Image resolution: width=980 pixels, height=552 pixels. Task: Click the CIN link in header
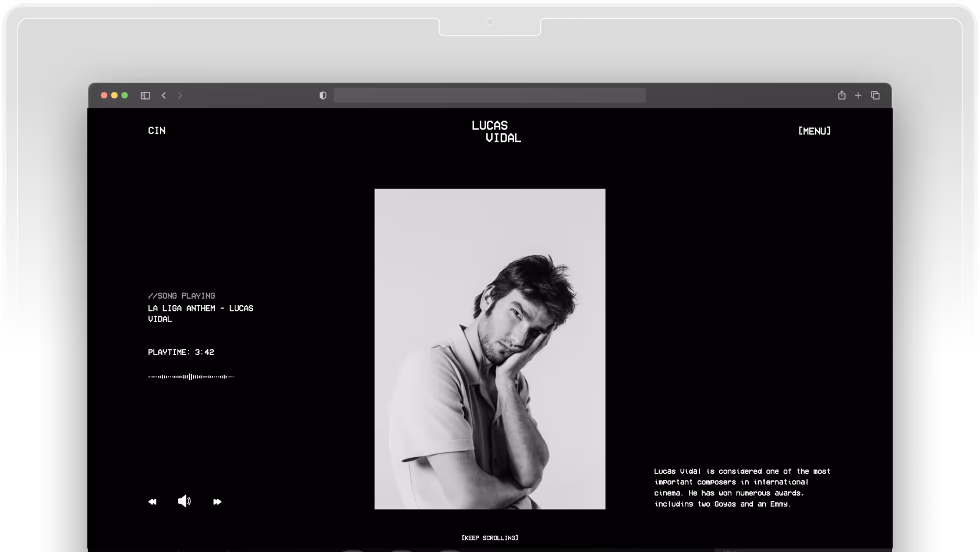click(x=157, y=130)
